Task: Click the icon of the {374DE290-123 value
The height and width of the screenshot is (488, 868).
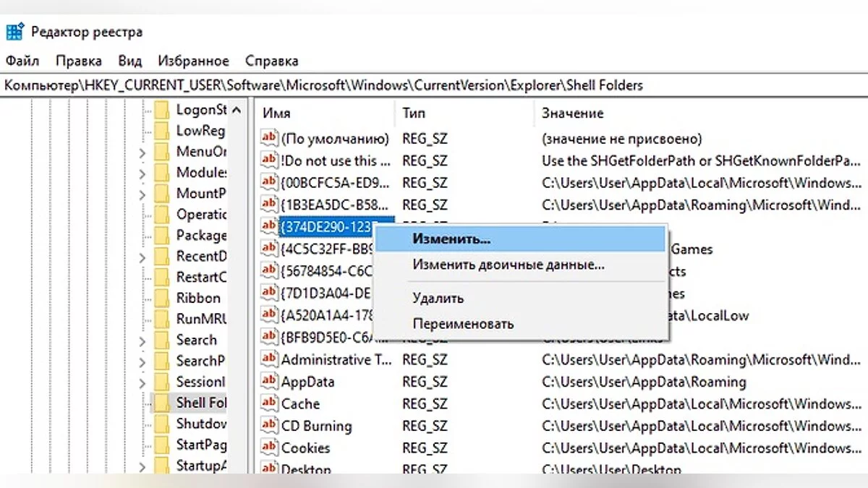Action: [x=270, y=226]
